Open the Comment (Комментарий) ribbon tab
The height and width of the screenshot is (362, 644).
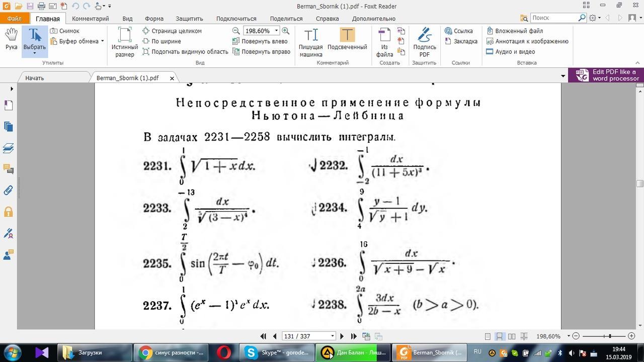point(90,19)
